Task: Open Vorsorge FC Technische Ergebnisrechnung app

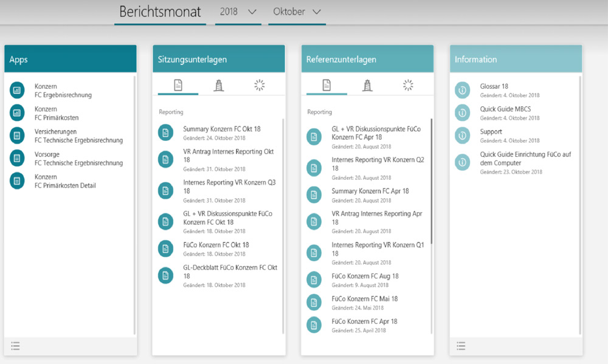Action: [x=78, y=159]
